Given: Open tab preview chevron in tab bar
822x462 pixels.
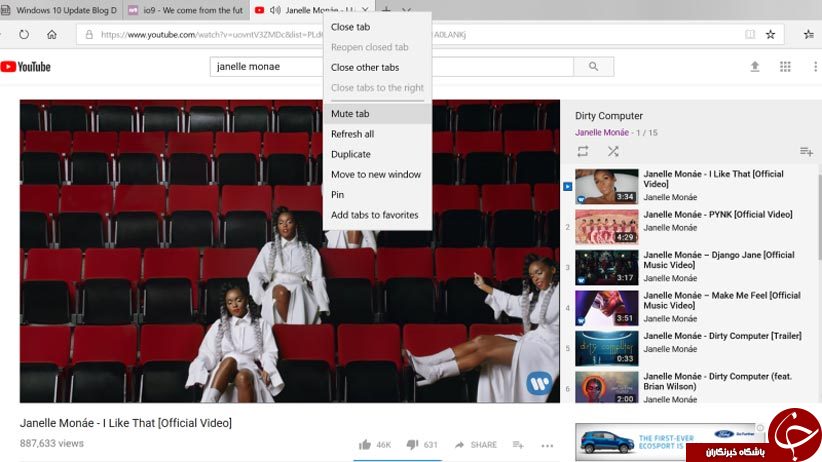Looking at the screenshot, I should (406, 9).
